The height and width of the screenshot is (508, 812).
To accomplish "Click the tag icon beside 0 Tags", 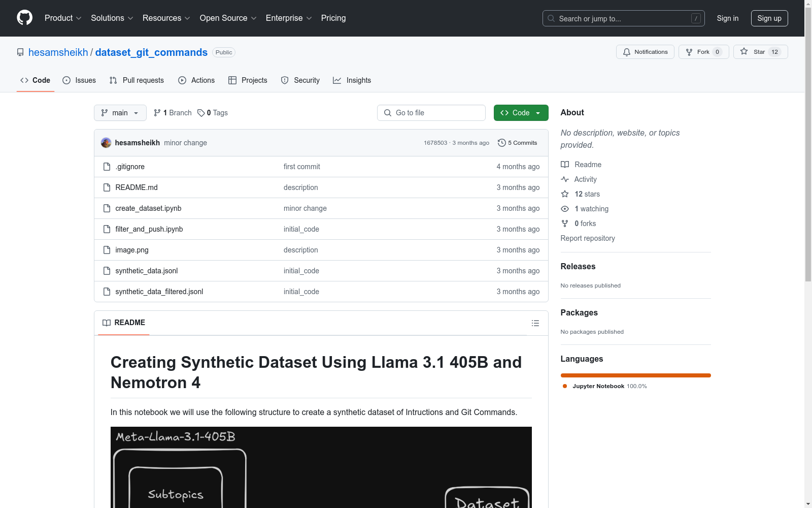I will pyautogui.click(x=201, y=113).
